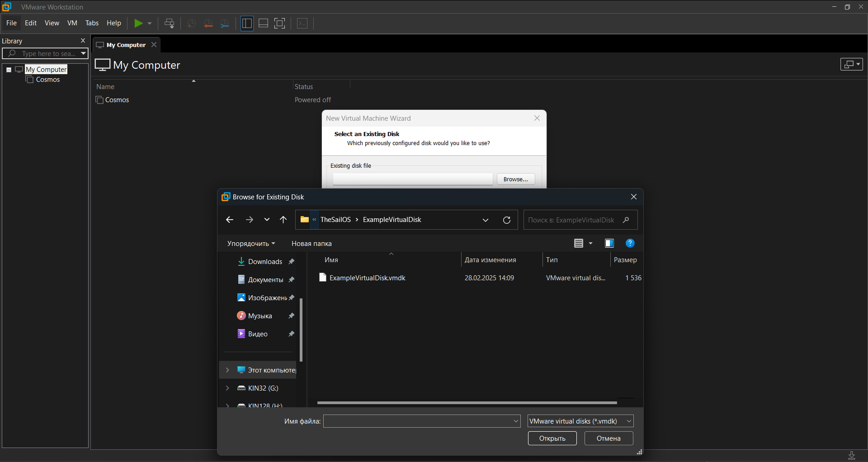Screen dimensions: 868x462
Task: Open the VMware virtual disks file type dropdown
Action: click(x=580, y=421)
